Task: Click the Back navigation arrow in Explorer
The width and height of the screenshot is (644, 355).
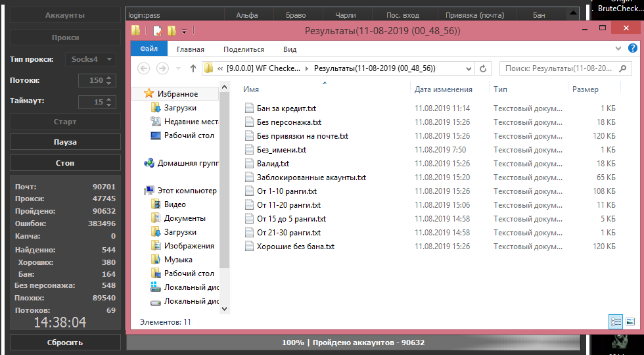Action: point(144,68)
